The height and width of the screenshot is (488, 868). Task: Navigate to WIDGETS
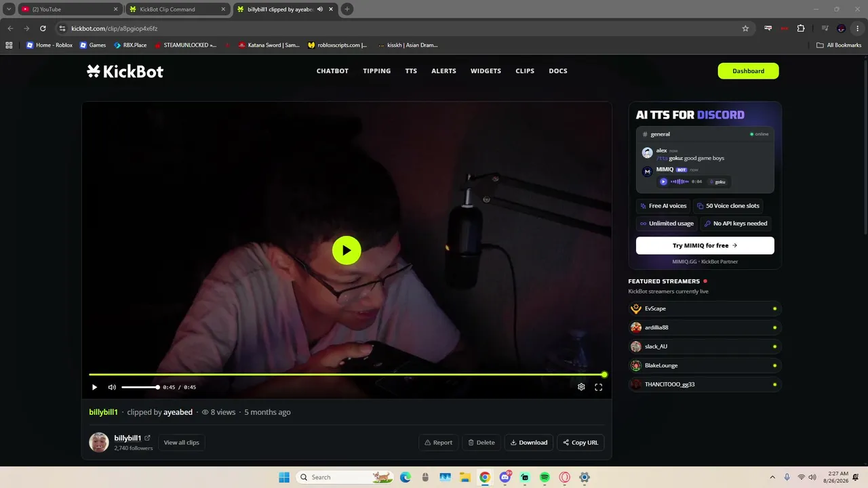486,71
